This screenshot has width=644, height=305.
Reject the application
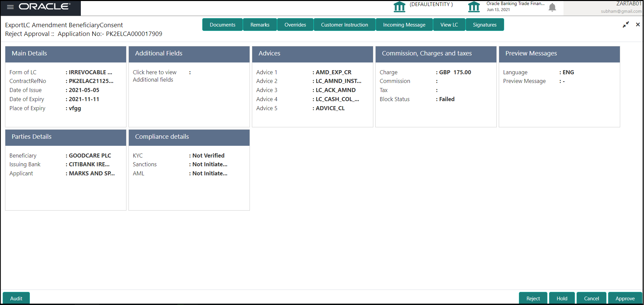533,298
